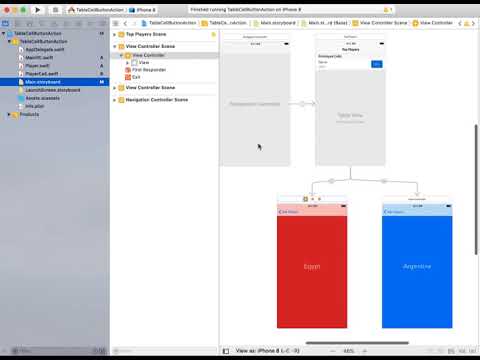Select First Responder in the outline
The height and width of the screenshot is (360, 480).
tap(149, 70)
